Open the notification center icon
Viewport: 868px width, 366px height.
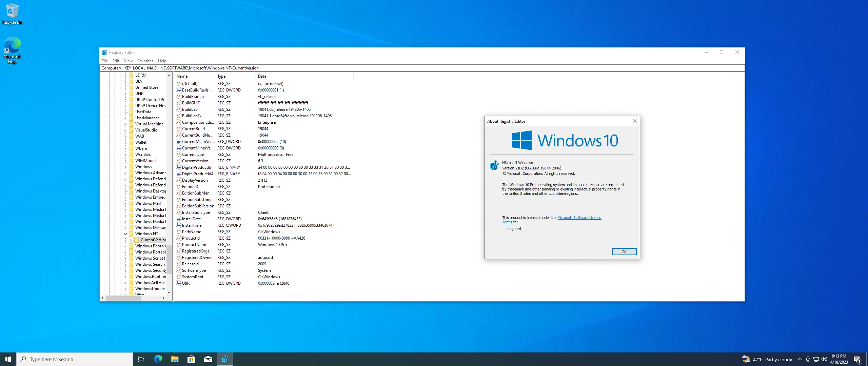pos(857,359)
